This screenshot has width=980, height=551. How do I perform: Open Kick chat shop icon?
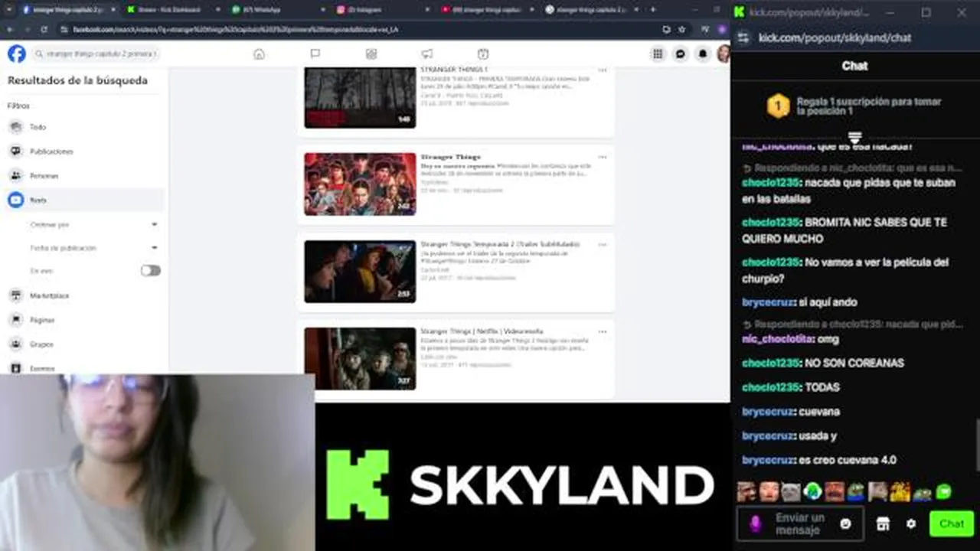(x=883, y=524)
